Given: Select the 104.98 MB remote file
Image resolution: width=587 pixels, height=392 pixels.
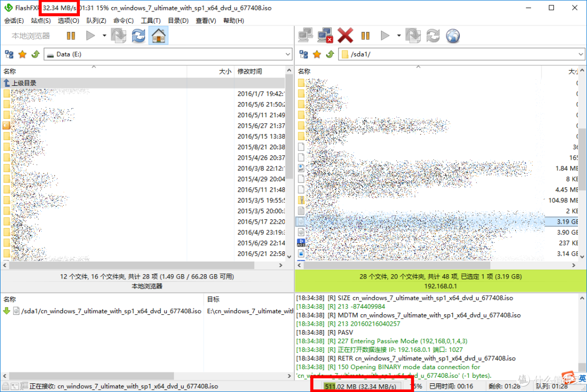Looking at the screenshot, I should (437, 200).
